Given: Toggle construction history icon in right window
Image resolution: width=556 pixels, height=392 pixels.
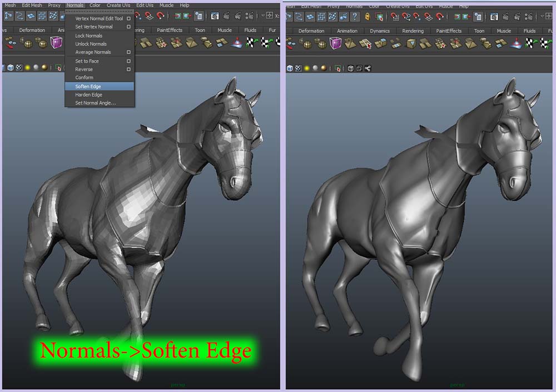Looking at the screenshot, I should point(478,16).
